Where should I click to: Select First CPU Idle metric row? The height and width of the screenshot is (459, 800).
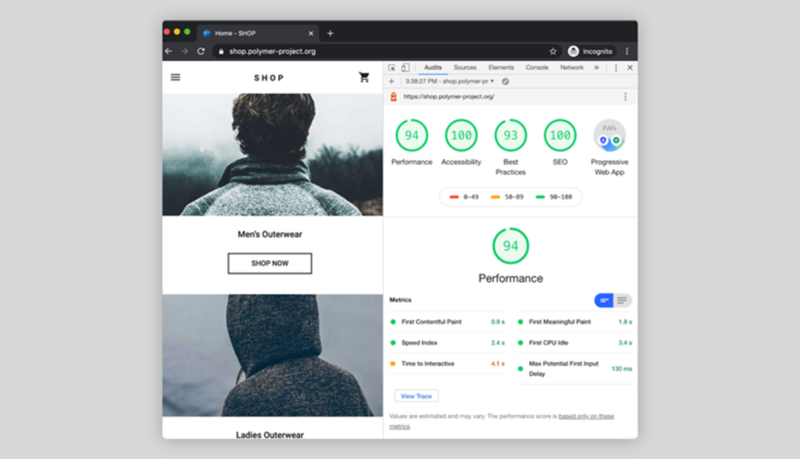574,343
